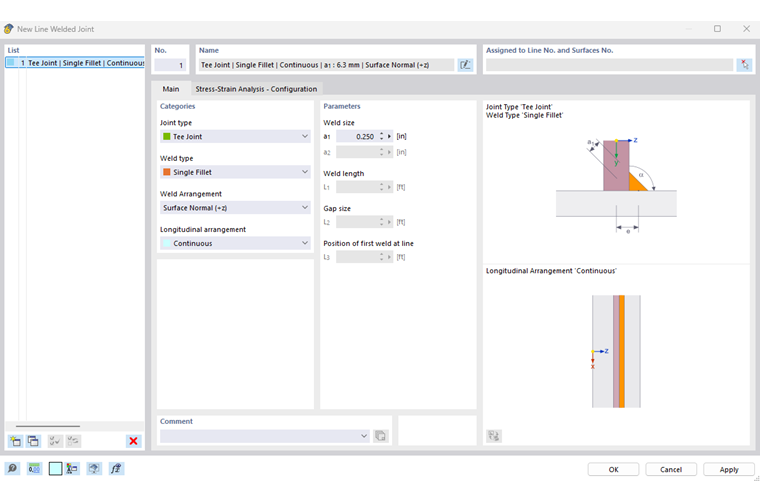This screenshot has height=503, width=760.
Task: Click the Name text field
Action: 326,64
